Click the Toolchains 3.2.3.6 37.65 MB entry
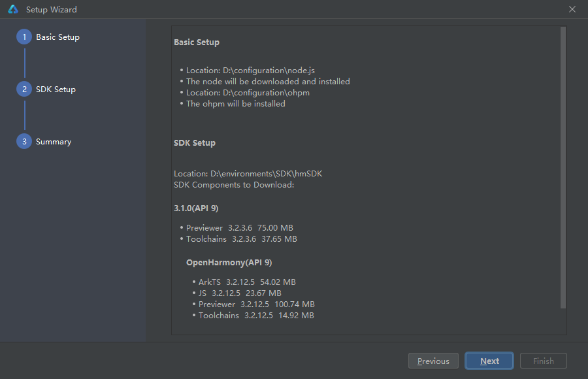The image size is (588, 379). click(x=242, y=239)
